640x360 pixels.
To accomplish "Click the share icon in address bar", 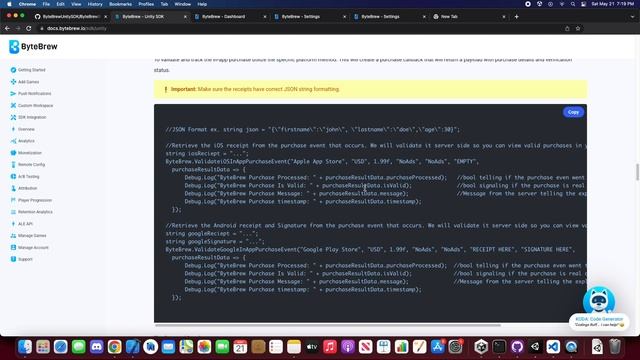I will click(567, 29).
